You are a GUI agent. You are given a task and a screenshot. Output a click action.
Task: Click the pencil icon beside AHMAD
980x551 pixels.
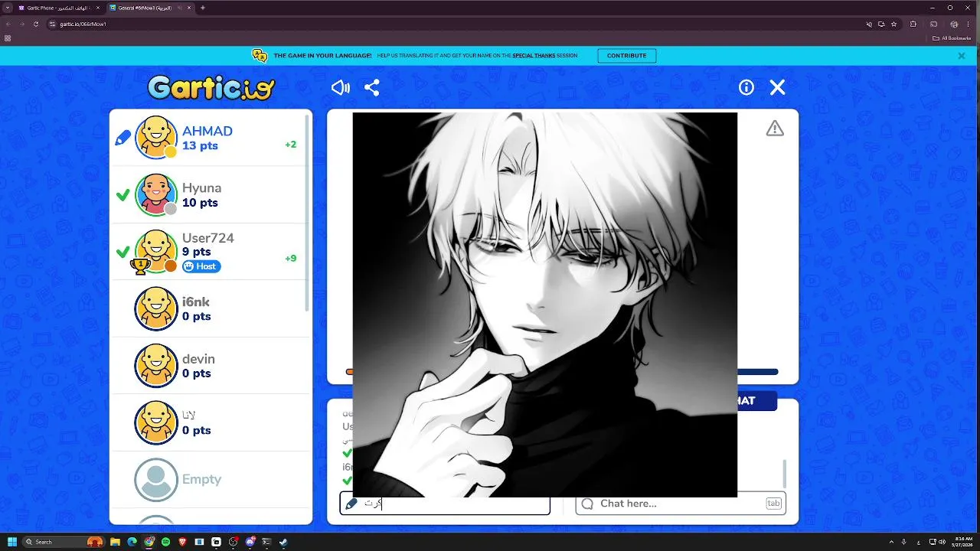coord(122,139)
